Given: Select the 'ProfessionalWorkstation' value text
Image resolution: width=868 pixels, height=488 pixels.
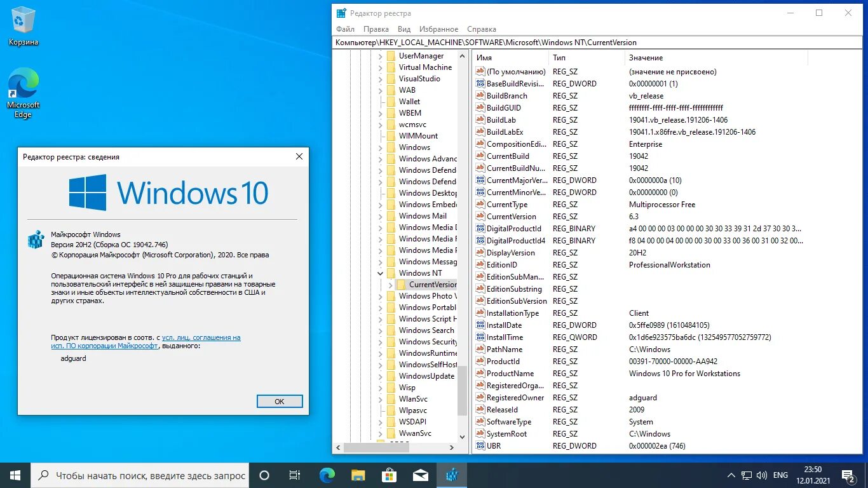Looking at the screenshot, I should tap(670, 265).
